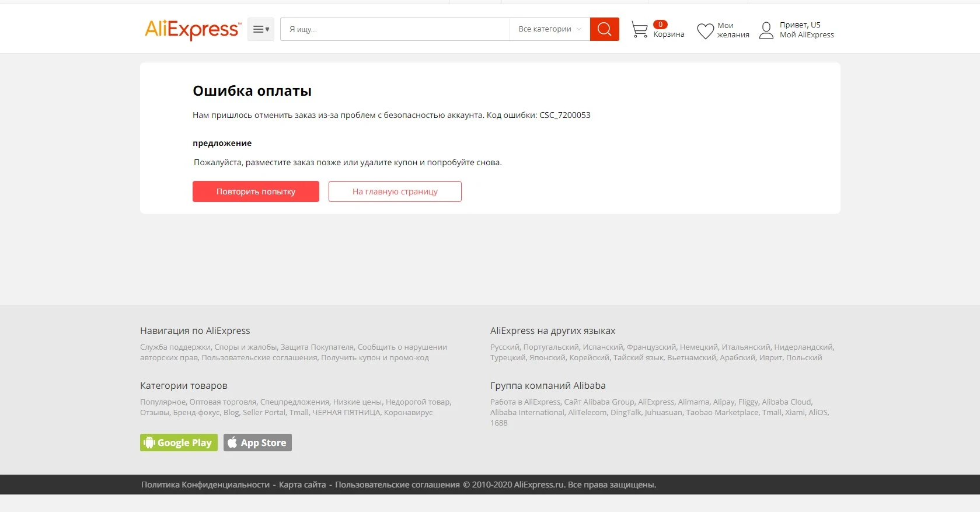Click the App Store badge

point(257,443)
